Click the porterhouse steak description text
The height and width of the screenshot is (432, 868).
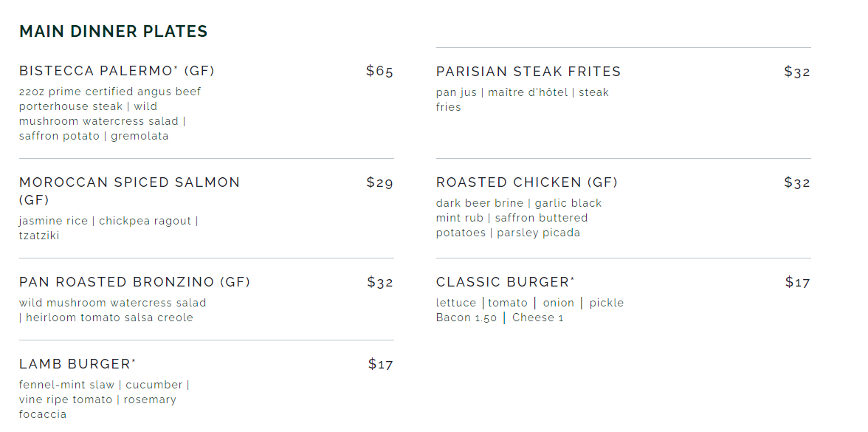[71, 106]
